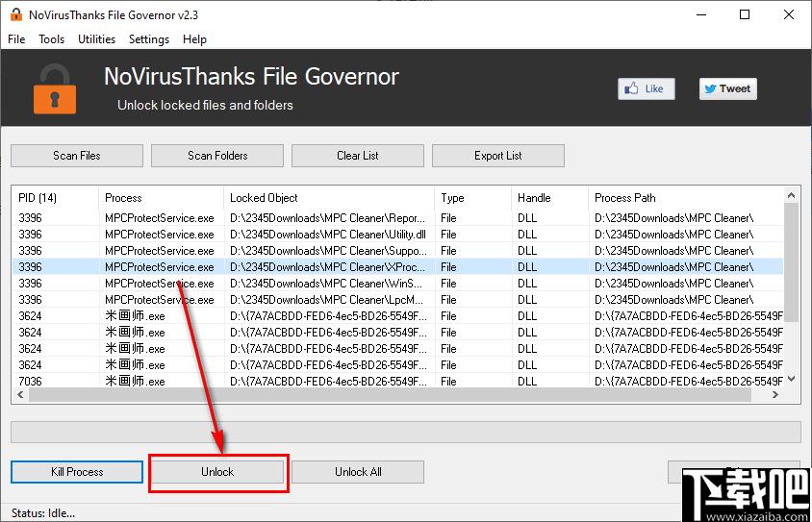
Task: Click the Unlock button
Action: click(x=217, y=472)
